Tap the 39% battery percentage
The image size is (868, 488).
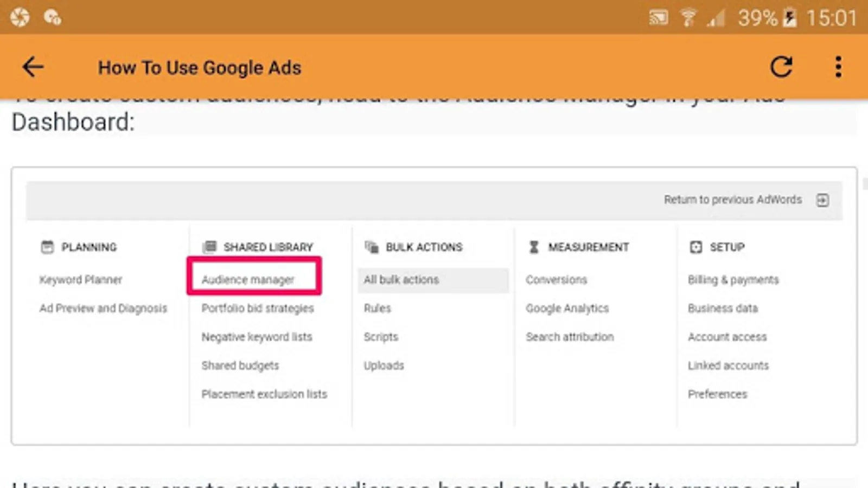tap(758, 18)
